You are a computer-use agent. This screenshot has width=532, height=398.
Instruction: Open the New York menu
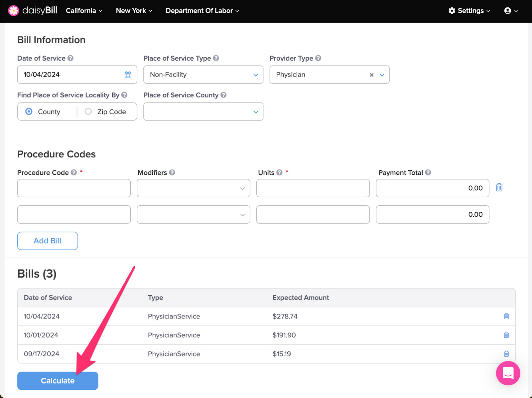point(134,11)
